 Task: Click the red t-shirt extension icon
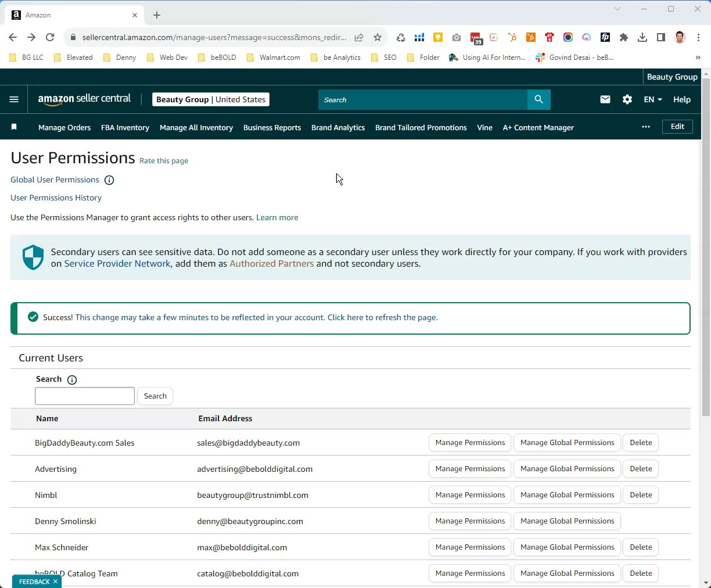[x=550, y=37]
